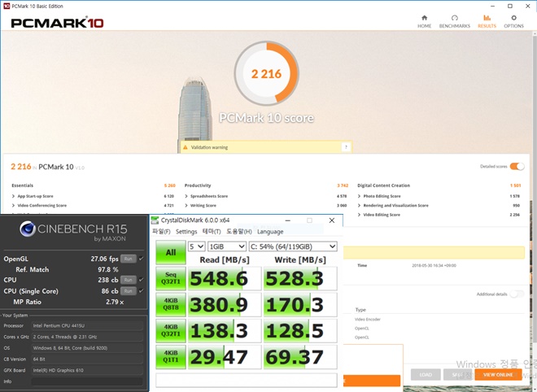Open the Options gear icon
This screenshot has width=537, height=392.
[x=513, y=18]
